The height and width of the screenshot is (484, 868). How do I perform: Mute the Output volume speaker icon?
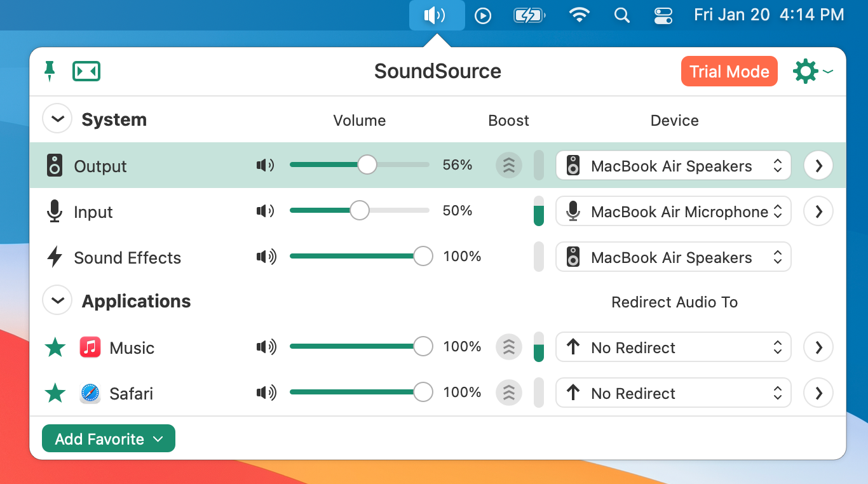(266, 166)
